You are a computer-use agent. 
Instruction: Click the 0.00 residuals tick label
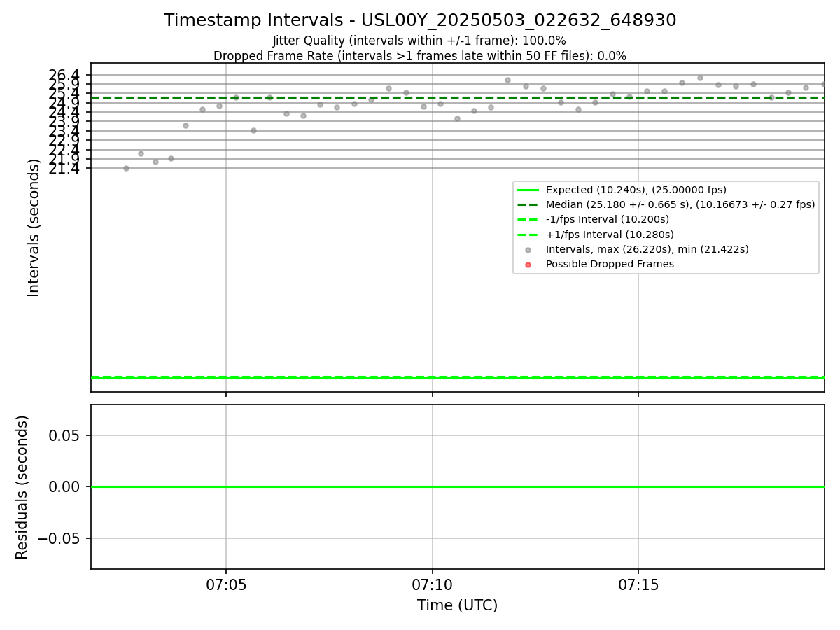tap(65, 486)
